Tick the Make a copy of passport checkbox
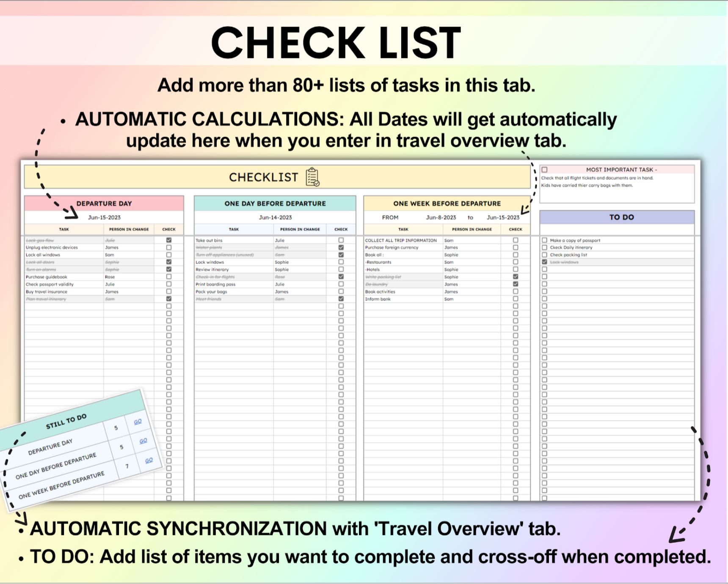This screenshot has width=728, height=584. click(545, 240)
